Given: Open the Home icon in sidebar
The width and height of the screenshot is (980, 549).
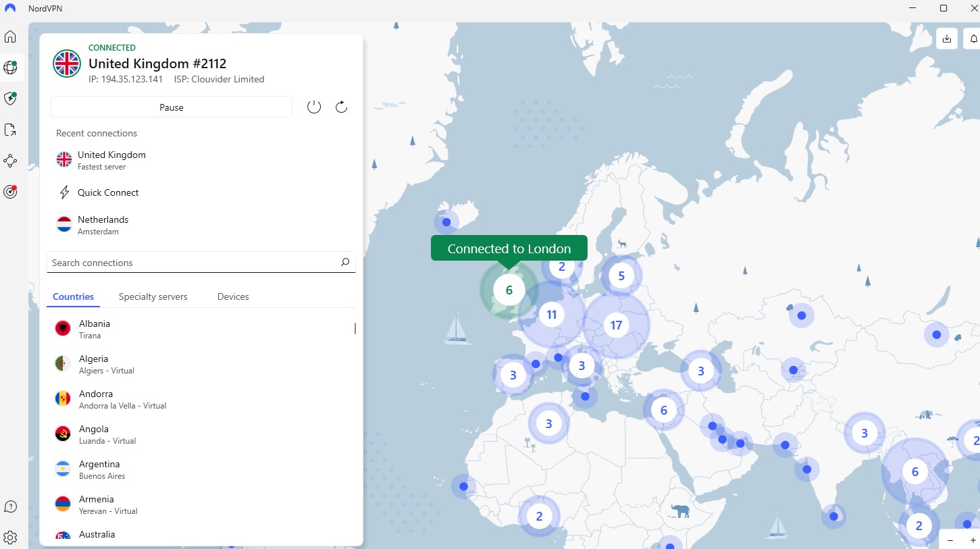Looking at the screenshot, I should click(10, 36).
